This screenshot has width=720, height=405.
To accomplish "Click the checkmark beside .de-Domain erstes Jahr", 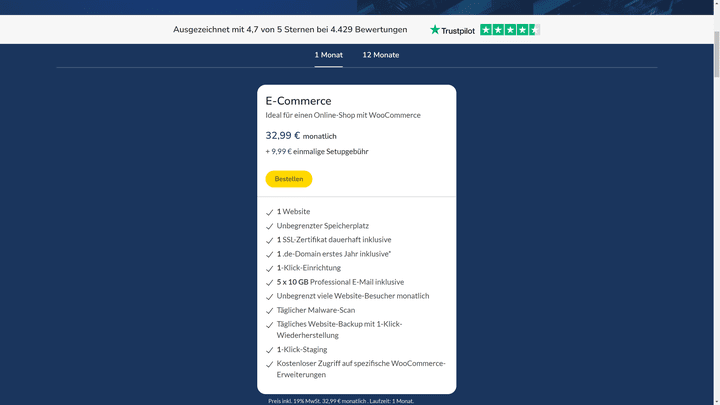I will tap(270, 254).
